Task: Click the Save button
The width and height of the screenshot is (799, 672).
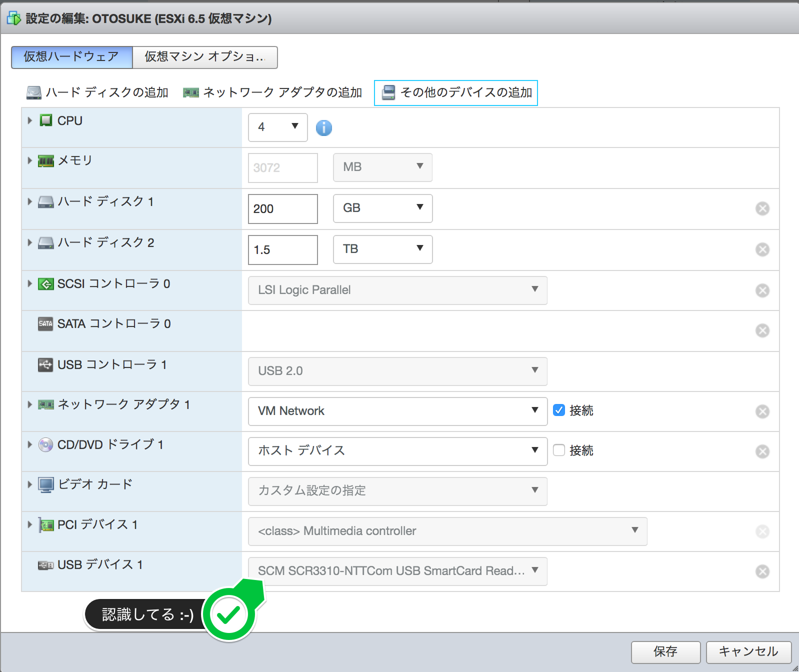Action: pyautogui.click(x=665, y=652)
